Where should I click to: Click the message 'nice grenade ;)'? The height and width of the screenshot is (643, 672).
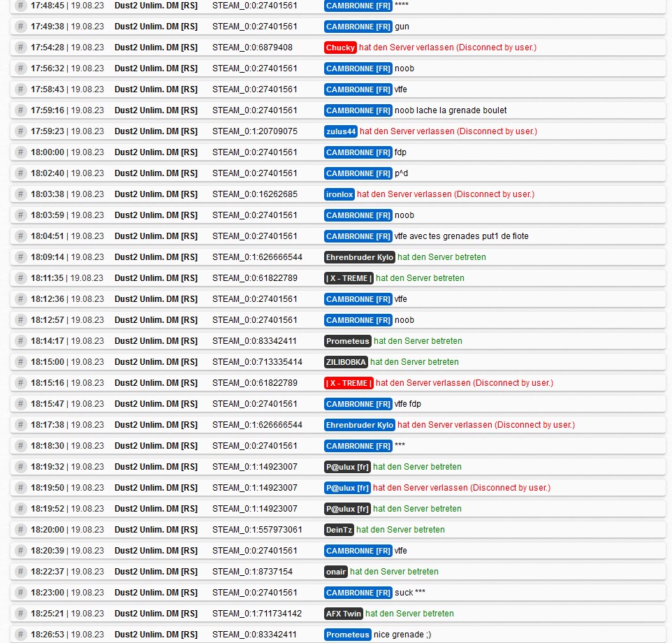coord(402,635)
